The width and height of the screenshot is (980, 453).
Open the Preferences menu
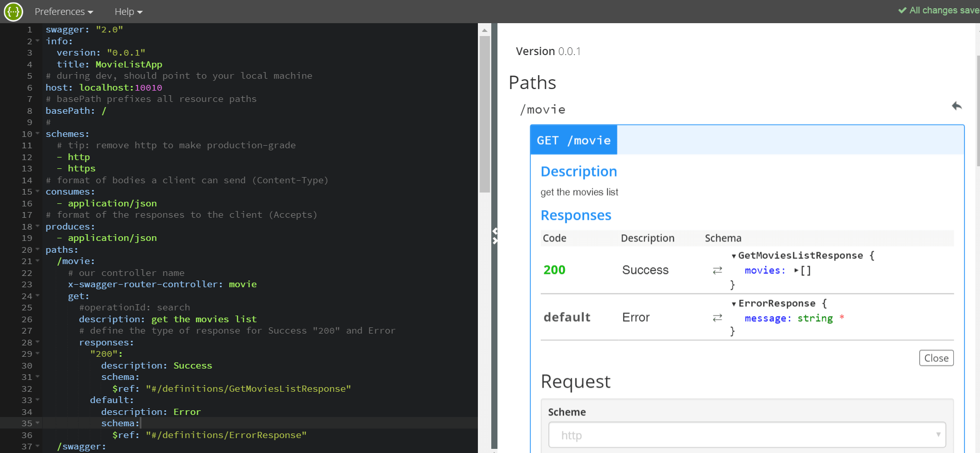(x=64, y=11)
